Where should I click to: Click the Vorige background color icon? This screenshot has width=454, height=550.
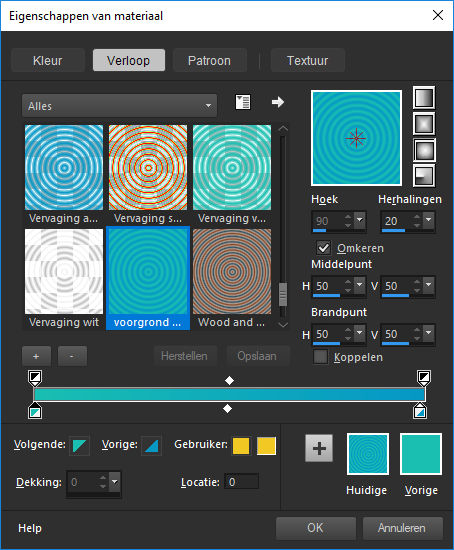point(151,445)
